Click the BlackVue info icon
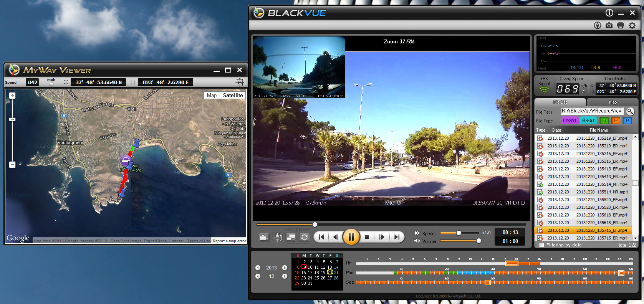644x304 pixels. tap(609, 13)
